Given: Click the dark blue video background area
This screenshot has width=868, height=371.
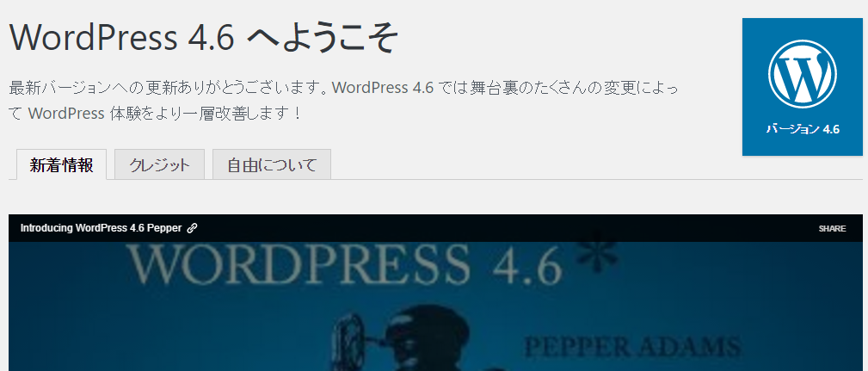Looking at the screenshot, I should (x=166, y=327).
